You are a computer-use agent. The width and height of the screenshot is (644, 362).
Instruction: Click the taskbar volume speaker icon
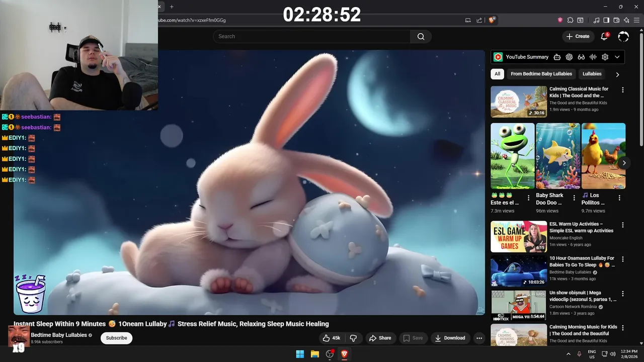612,354
